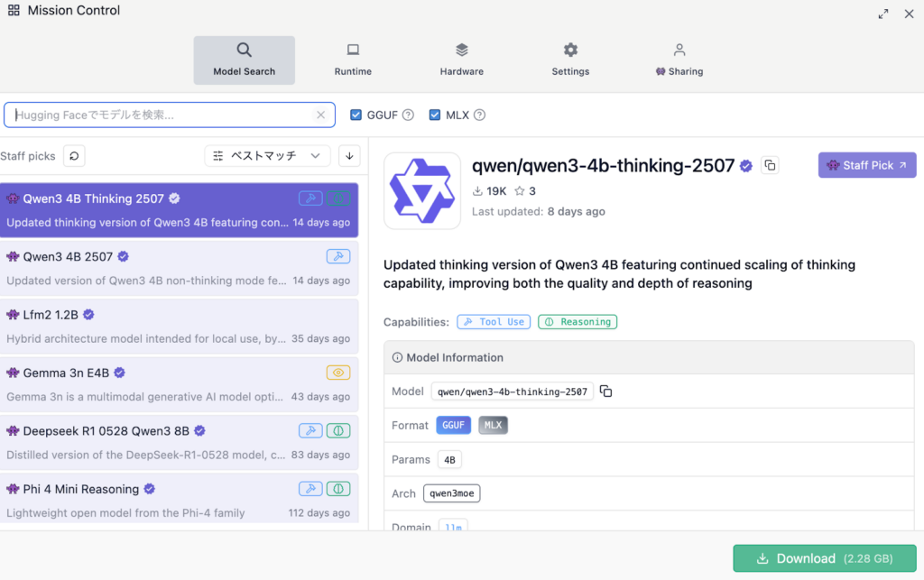
Task: Toggle sort direction arrow button
Action: (349, 156)
